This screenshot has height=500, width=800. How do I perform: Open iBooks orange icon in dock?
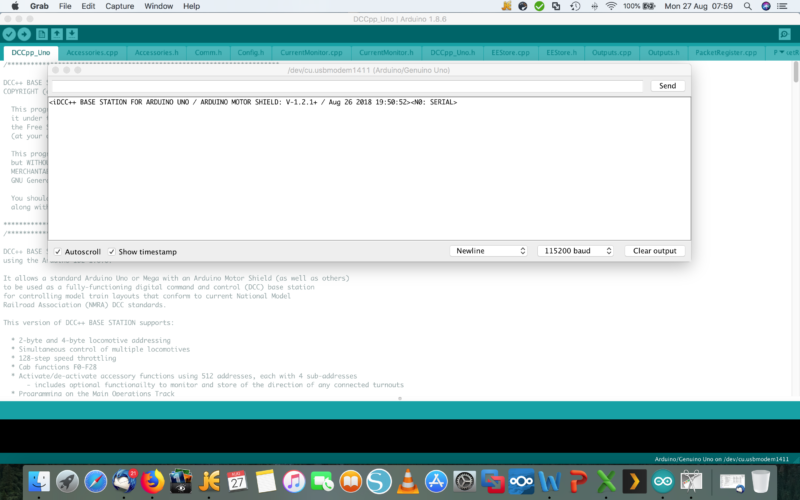[x=351, y=481]
